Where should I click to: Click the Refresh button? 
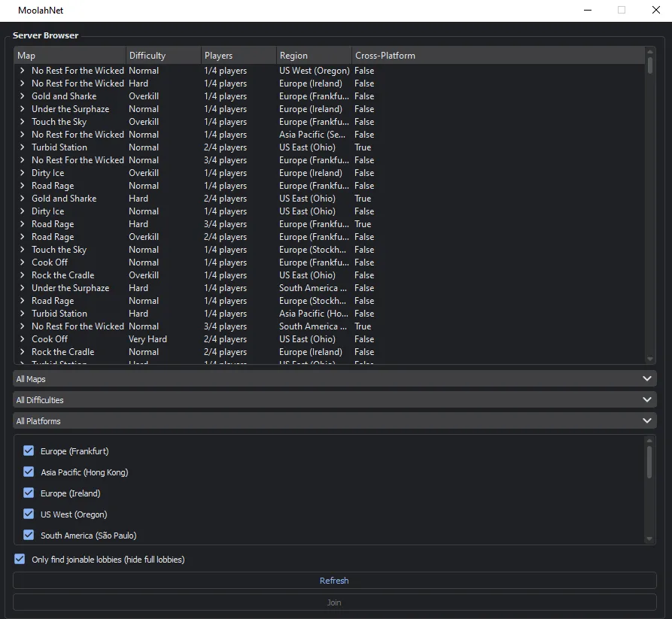(x=335, y=581)
